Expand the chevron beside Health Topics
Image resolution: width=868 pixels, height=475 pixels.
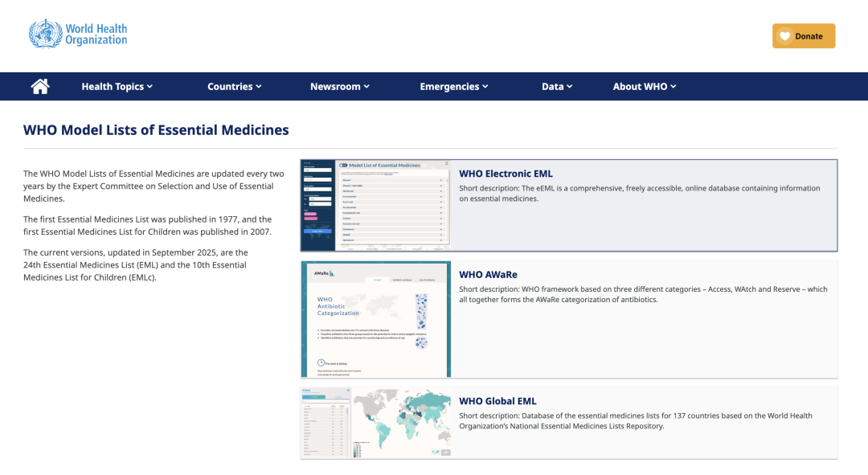(x=150, y=87)
